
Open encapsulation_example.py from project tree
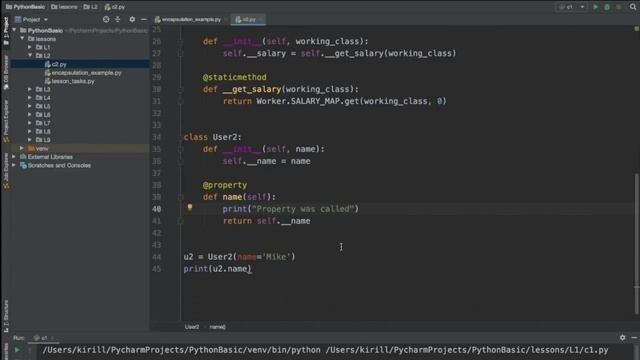(x=83, y=73)
